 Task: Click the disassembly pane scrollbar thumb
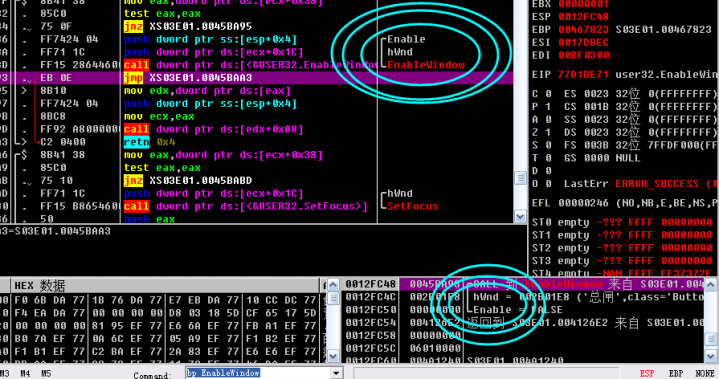pos(520,178)
